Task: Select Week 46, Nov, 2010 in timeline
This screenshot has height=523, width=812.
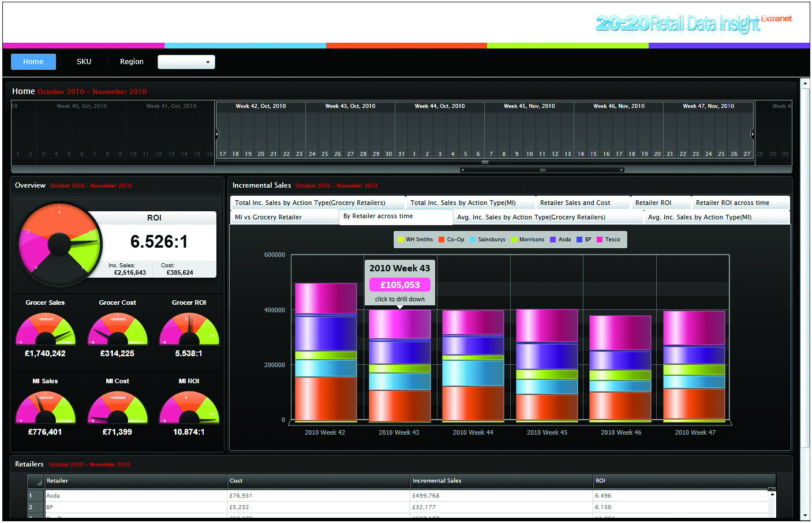Action: pyautogui.click(x=619, y=106)
